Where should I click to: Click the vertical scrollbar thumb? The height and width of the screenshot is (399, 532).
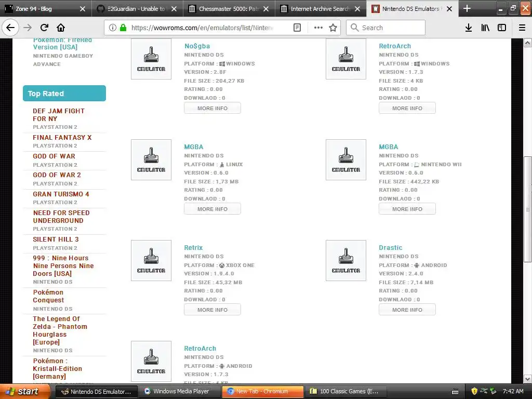(527, 209)
